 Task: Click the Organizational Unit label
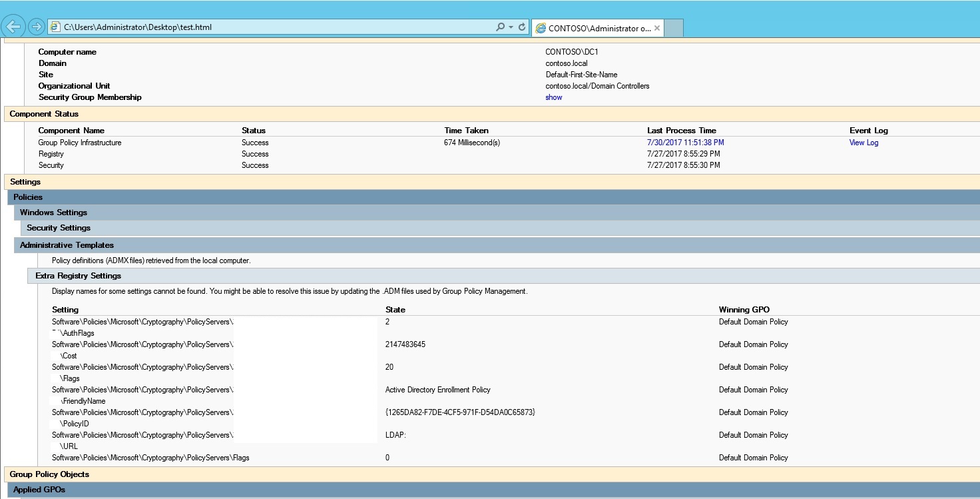coord(74,86)
